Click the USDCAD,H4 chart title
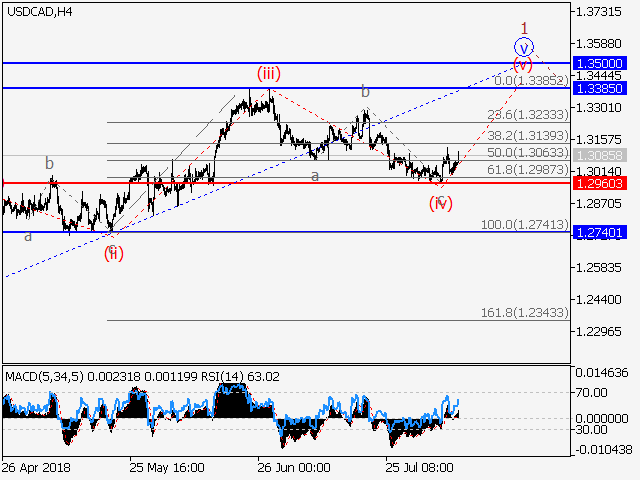The width and height of the screenshot is (640, 480). [36, 11]
